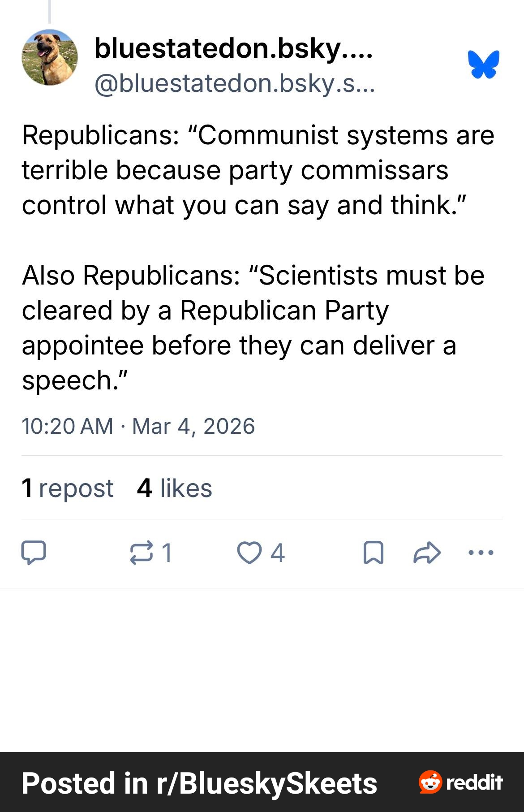Open the "Posted in r/BlueskySkeets" banner
The image size is (524, 812).
point(199,783)
